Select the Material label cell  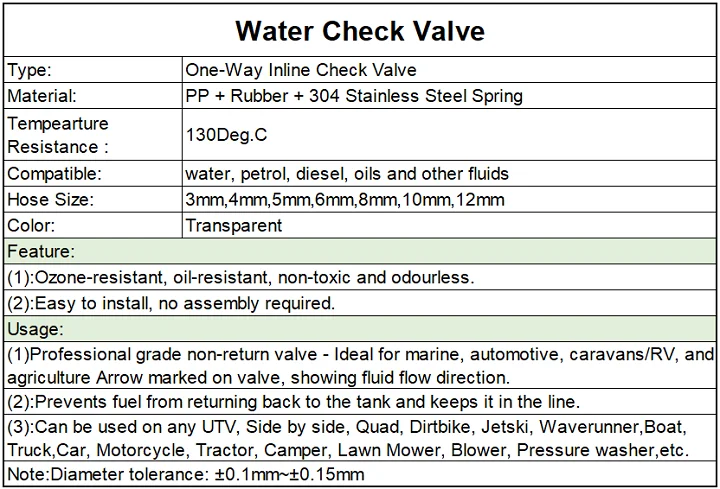93,96
